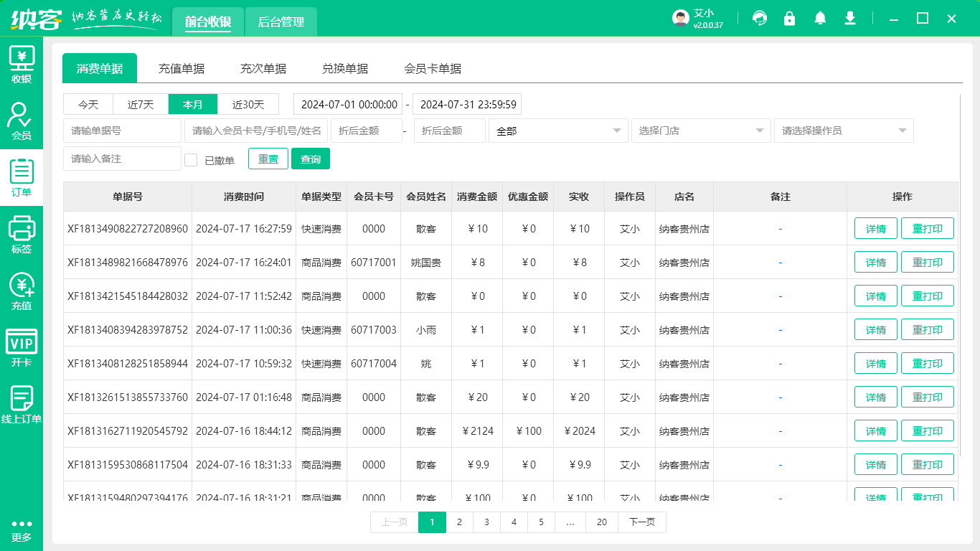
Task: Click the lock screen icon
Action: (790, 18)
